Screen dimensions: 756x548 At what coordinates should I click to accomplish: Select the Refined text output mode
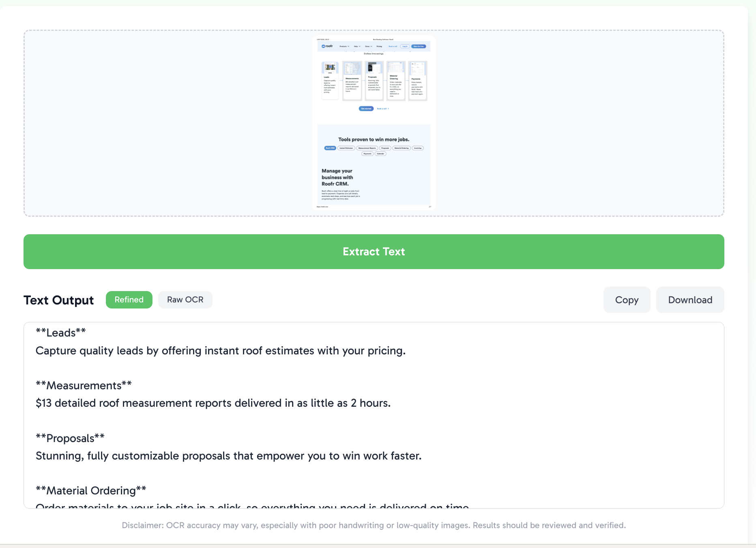(129, 300)
